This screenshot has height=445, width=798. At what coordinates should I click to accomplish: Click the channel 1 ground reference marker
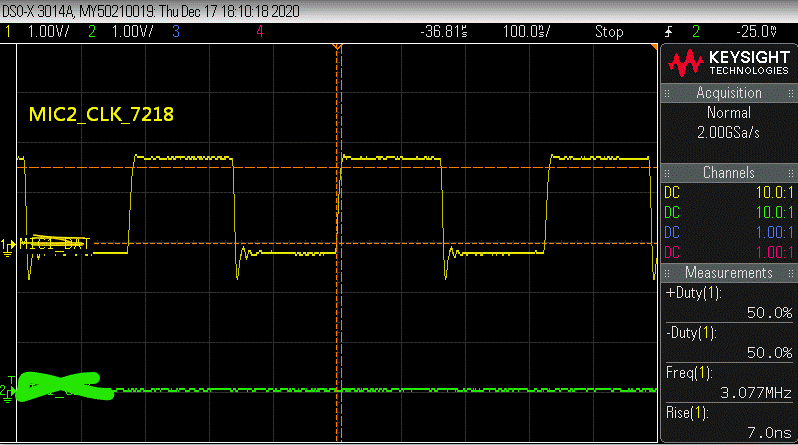pyautogui.click(x=8, y=247)
